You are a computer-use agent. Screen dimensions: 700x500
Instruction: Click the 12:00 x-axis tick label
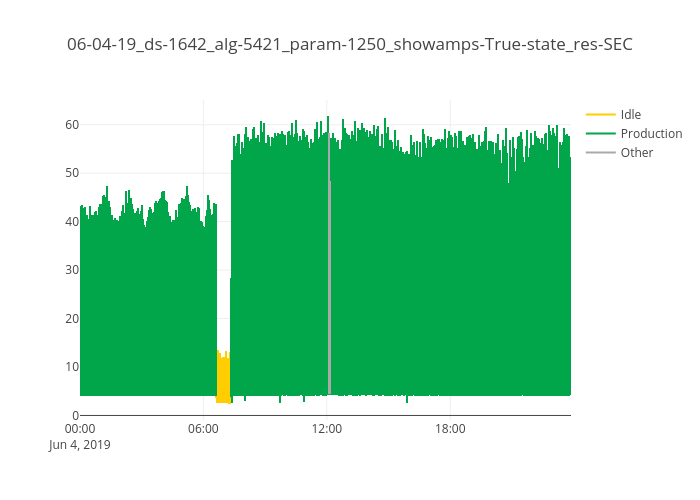pos(327,429)
